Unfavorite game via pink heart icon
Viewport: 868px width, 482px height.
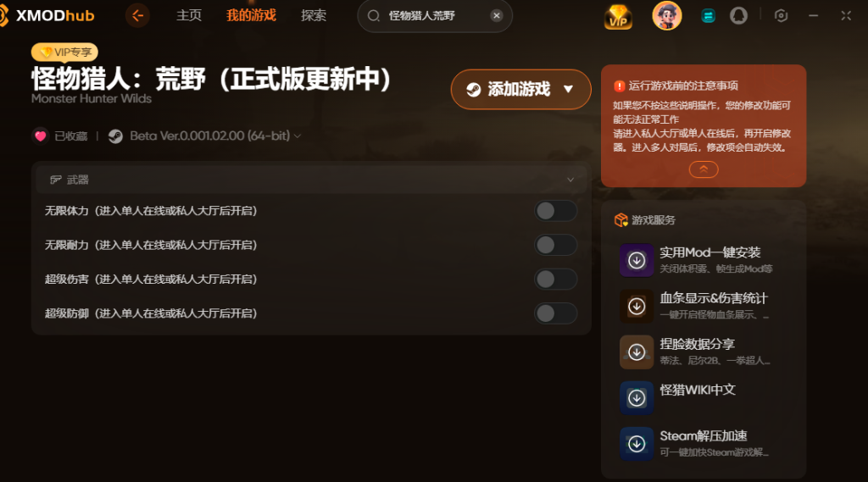(x=41, y=136)
